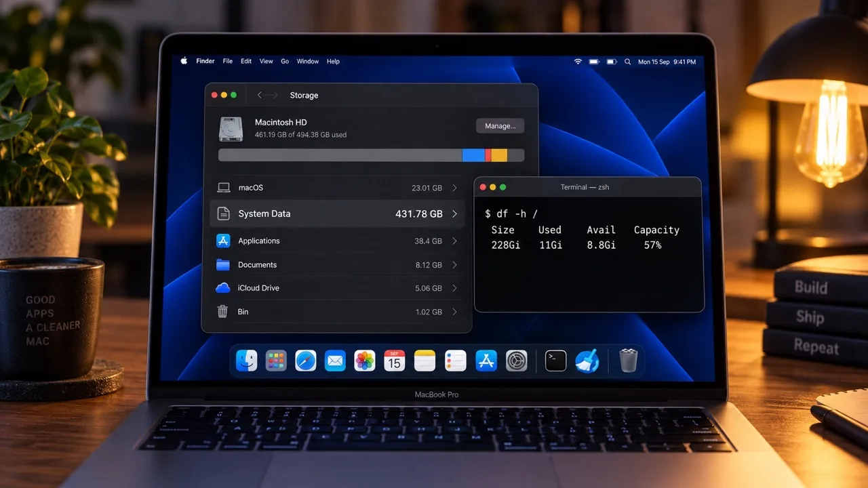Open System Settings gear in Dock
Image resolution: width=868 pixels, height=488 pixels.
click(517, 361)
